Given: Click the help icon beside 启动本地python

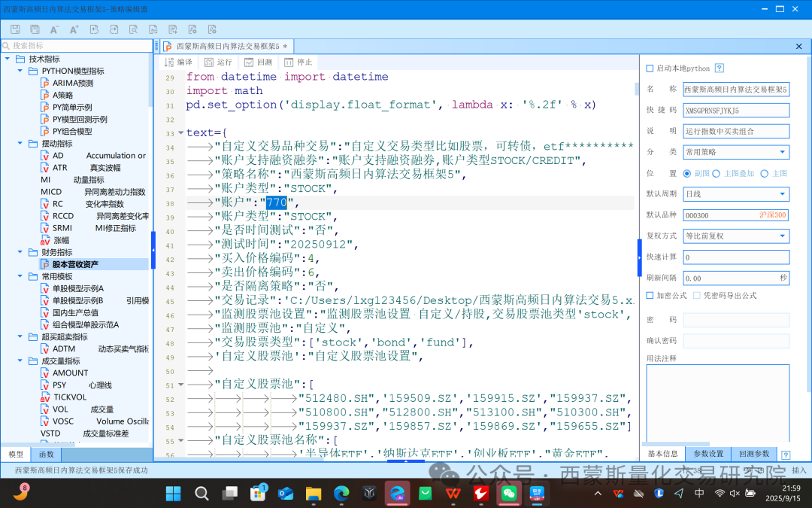Looking at the screenshot, I should click(719, 68).
